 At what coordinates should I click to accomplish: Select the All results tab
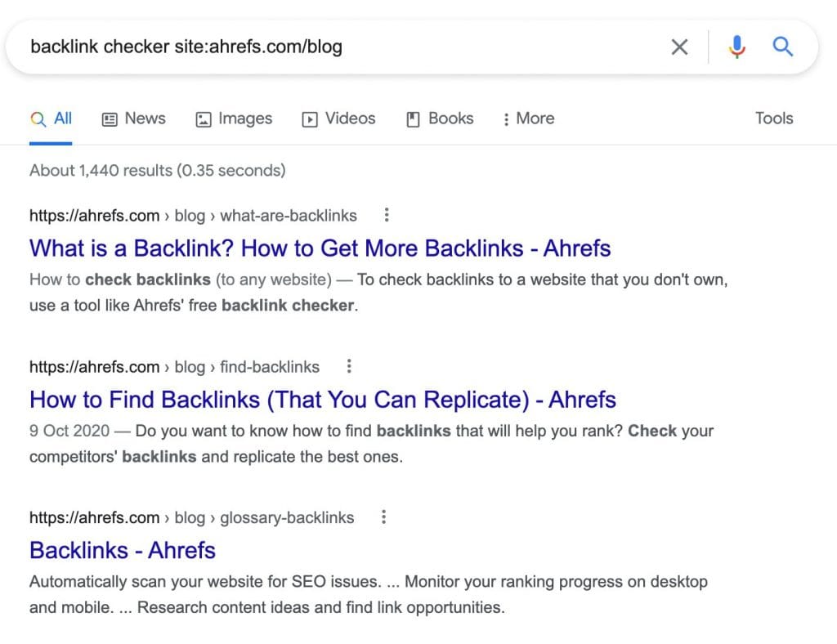click(51, 119)
